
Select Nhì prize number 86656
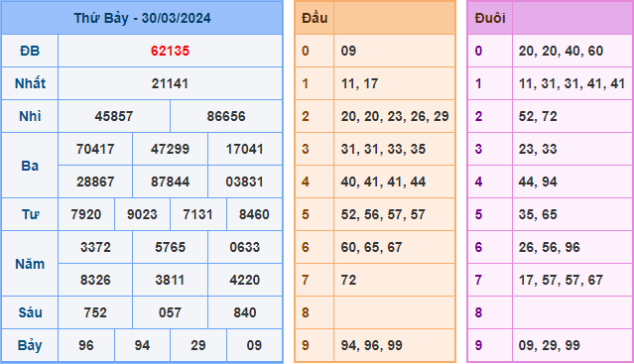tap(226, 116)
